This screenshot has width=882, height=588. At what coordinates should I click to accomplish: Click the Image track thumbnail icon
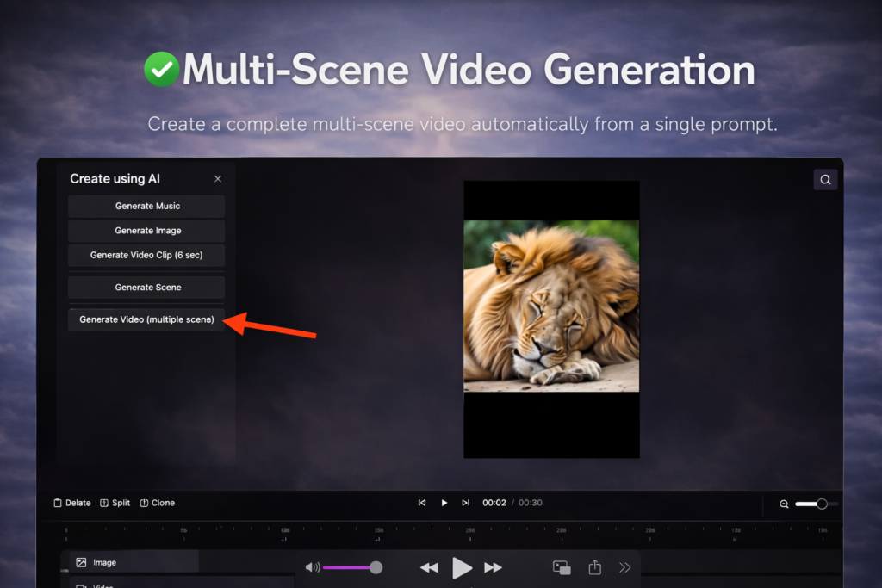point(79,561)
